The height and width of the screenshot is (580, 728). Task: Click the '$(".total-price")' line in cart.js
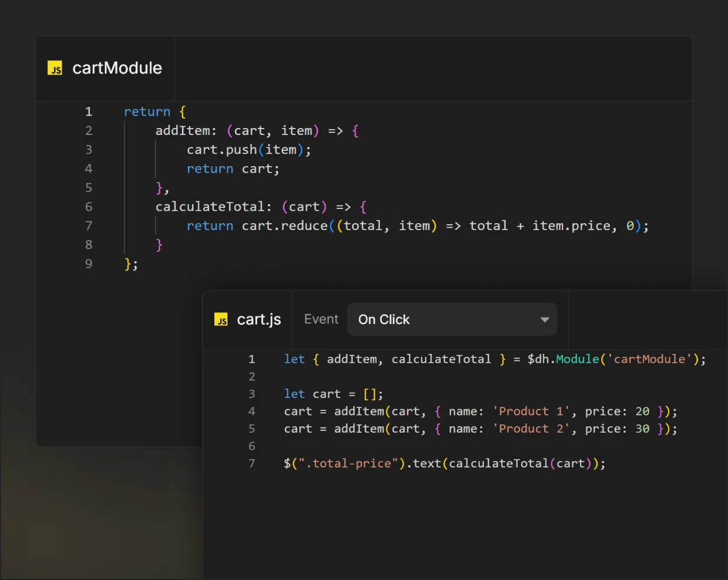pos(444,463)
